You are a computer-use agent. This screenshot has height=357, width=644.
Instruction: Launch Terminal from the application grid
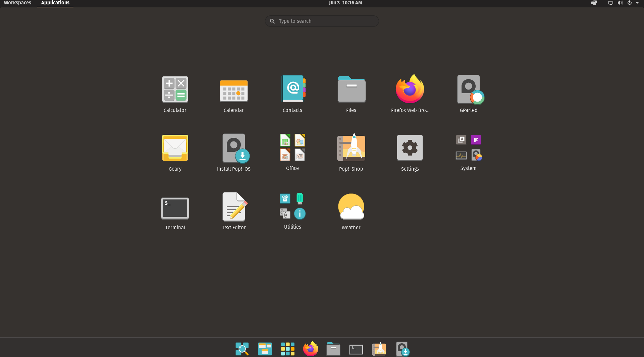pyautogui.click(x=175, y=208)
